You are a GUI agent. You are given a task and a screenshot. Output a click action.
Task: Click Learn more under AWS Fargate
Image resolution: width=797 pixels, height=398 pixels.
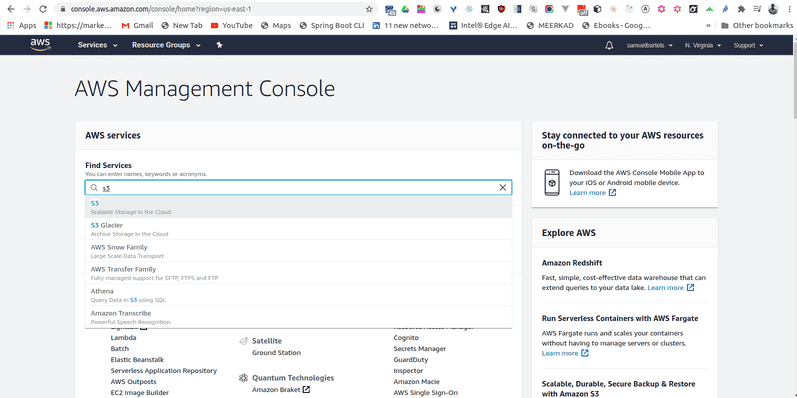pos(565,353)
